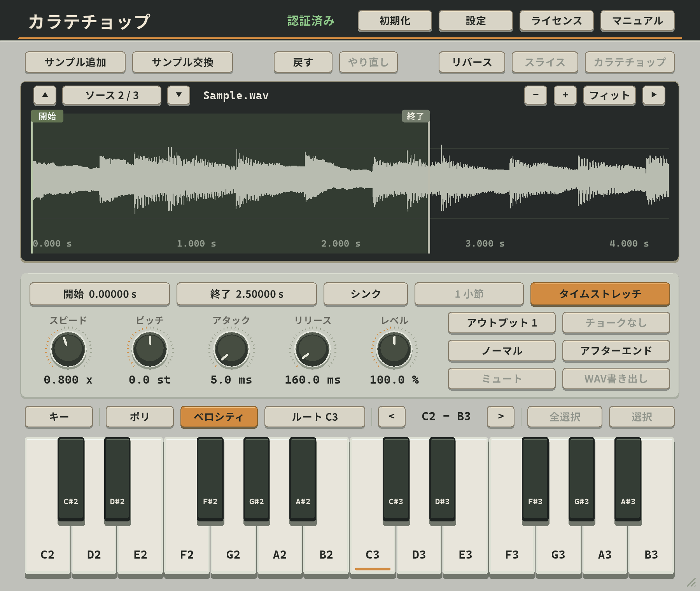Click the レベル level knob
This screenshot has height=591, width=700.
click(x=394, y=349)
